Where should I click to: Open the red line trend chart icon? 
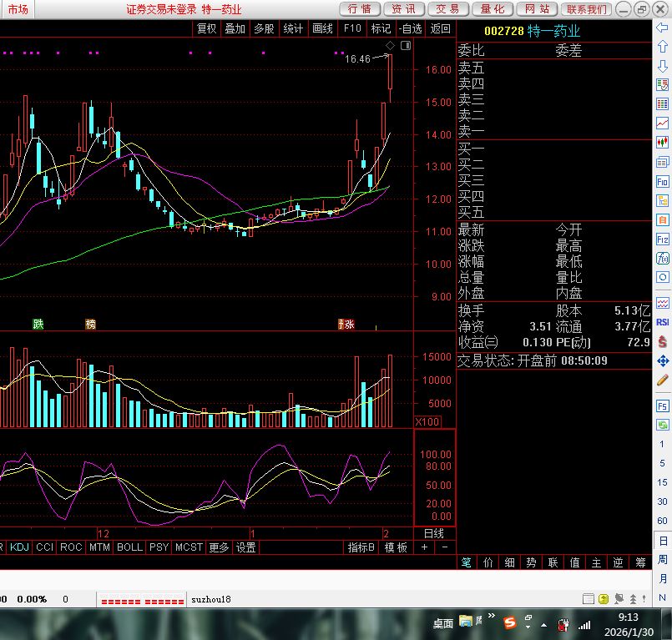(x=663, y=123)
